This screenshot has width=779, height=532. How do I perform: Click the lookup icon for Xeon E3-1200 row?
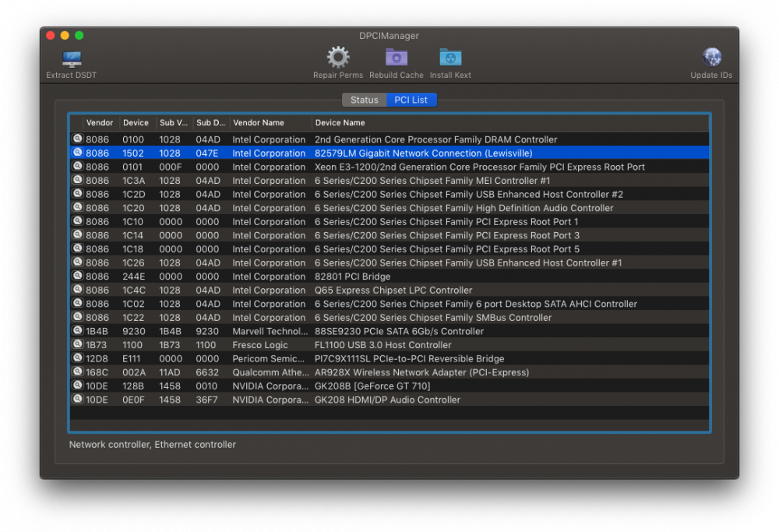tap(77, 166)
